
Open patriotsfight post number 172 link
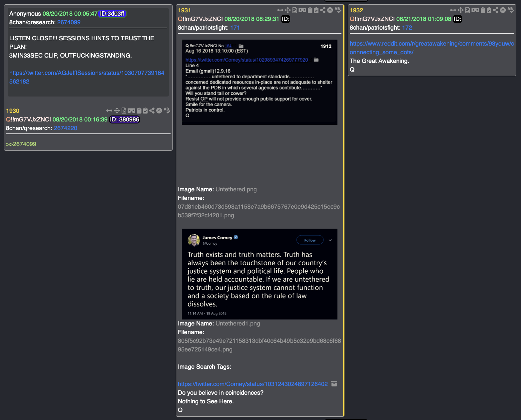(x=407, y=28)
